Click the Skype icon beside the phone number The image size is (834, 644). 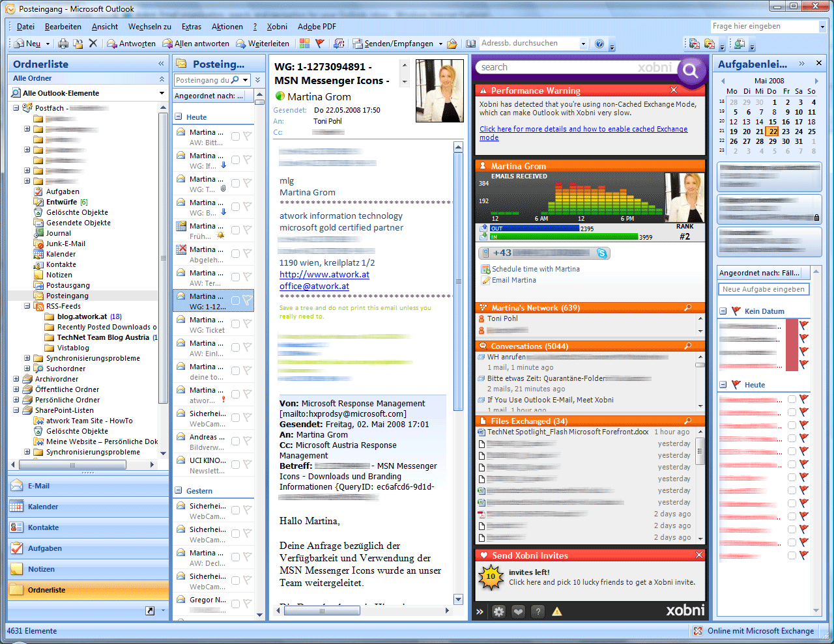tap(602, 253)
